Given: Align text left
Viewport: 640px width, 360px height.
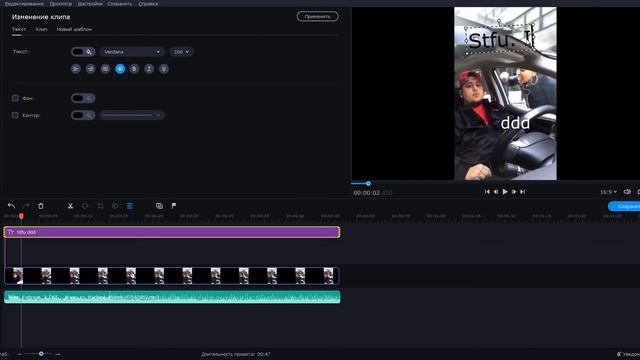Looking at the screenshot, I should pos(76,69).
